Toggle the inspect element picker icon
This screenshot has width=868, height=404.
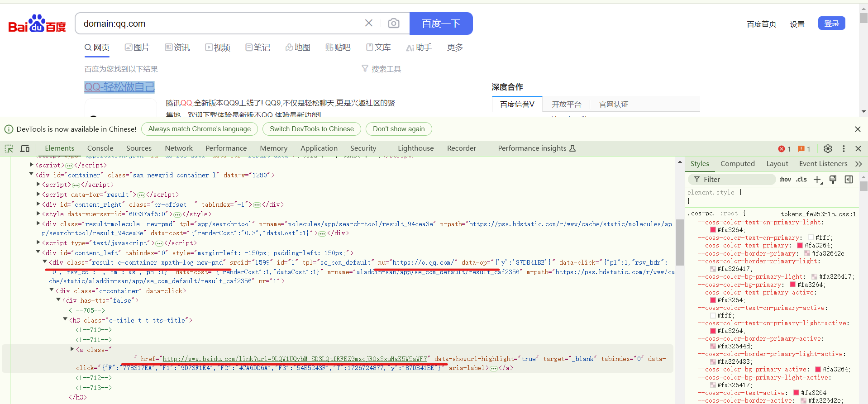click(x=9, y=148)
